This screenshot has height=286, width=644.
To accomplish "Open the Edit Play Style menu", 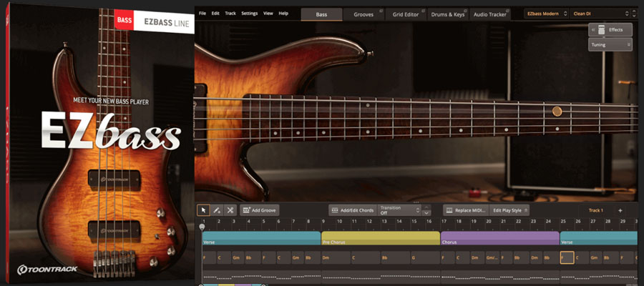I will pos(509,210).
